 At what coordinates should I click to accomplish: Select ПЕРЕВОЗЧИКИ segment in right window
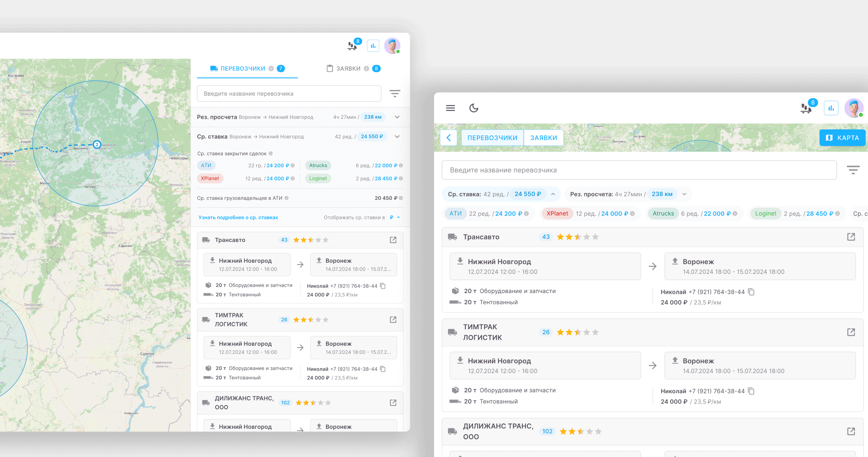(x=492, y=137)
